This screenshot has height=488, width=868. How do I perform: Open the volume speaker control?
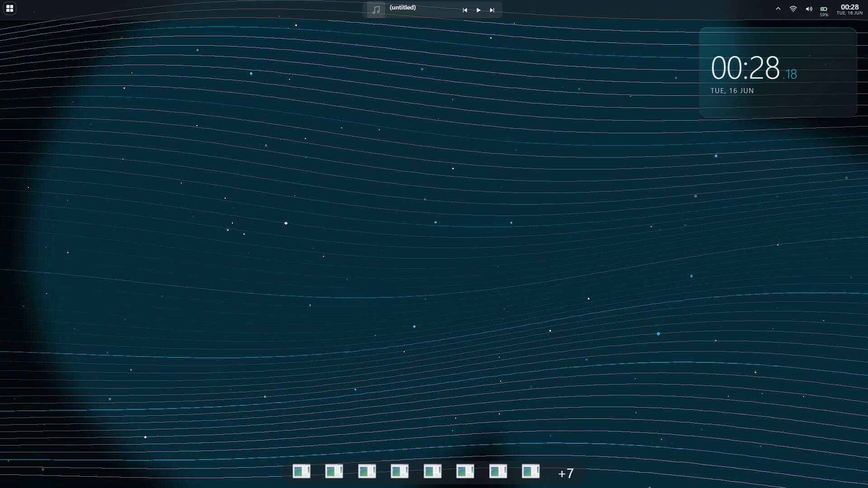tap(809, 9)
